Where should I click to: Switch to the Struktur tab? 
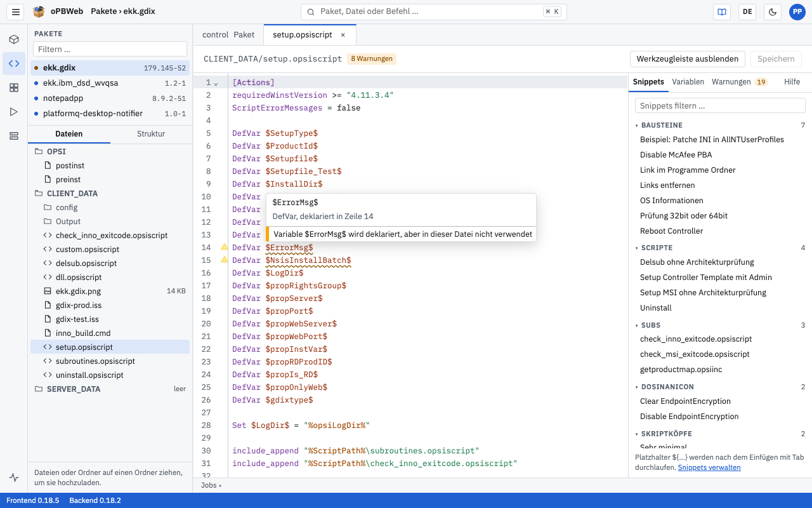click(151, 134)
